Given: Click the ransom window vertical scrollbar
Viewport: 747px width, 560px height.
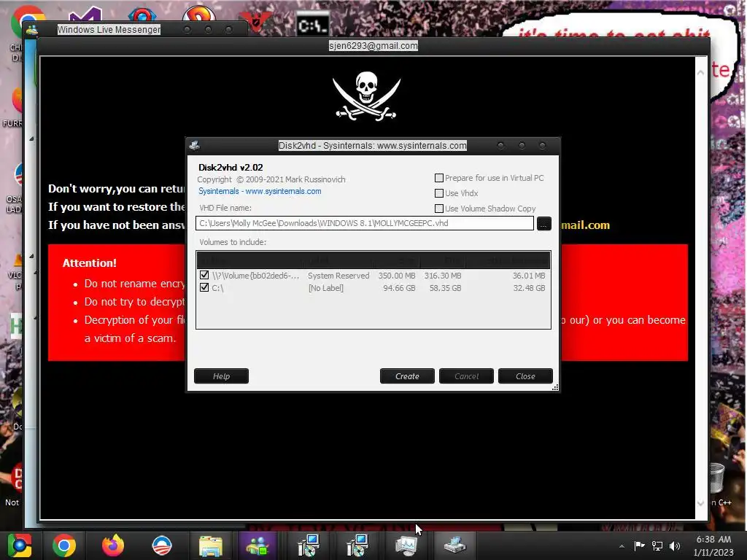Looking at the screenshot, I should 700,287.
